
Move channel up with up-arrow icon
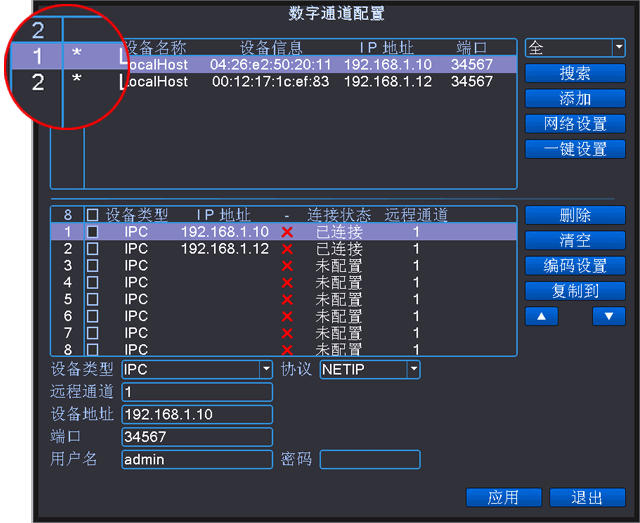tap(542, 316)
